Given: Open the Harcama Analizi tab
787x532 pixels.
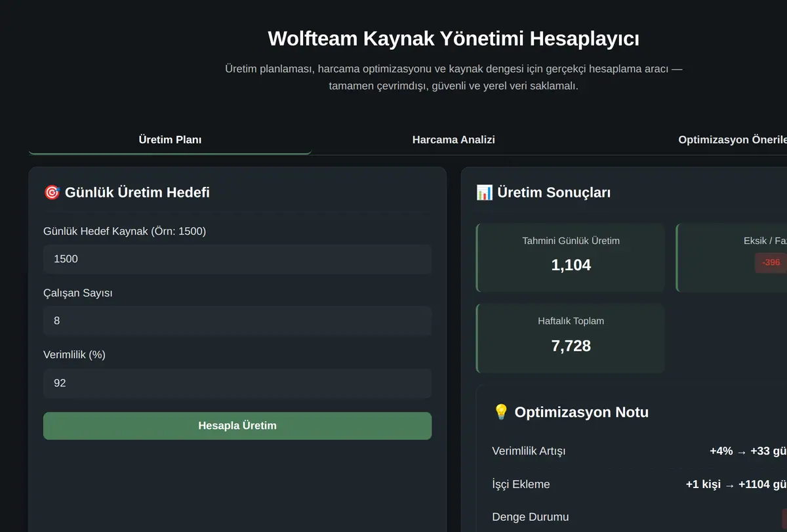Looking at the screenshot, I should point(453,140).
